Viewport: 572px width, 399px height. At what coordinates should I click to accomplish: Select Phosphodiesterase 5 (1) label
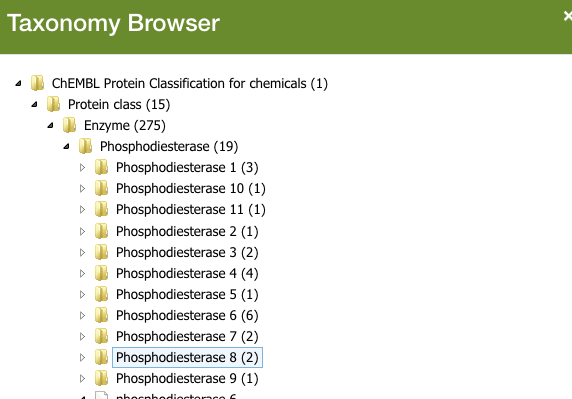tap(187, 294)
